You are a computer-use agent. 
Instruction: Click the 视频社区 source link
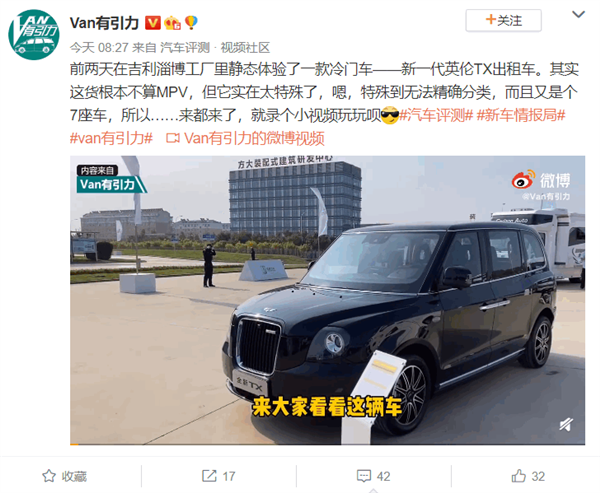[x=245, y=48]
